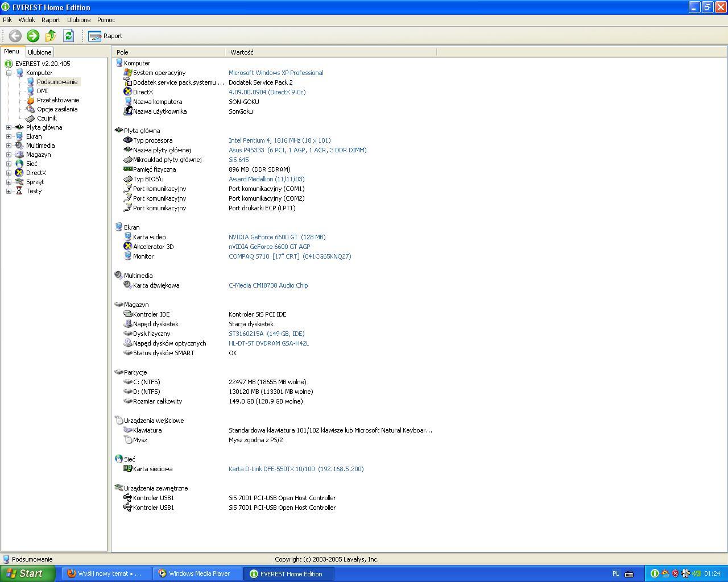Image resolution: width=728 pixels, height=582 pixels.
Task: Click the C-Media CMI8738 Audio Chip link
Action: coord(268,285)
